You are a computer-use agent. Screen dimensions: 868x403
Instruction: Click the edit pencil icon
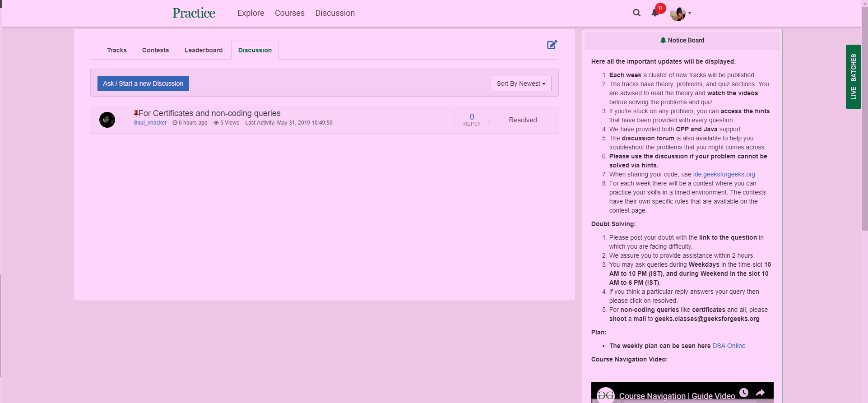(x=552, y=44)
